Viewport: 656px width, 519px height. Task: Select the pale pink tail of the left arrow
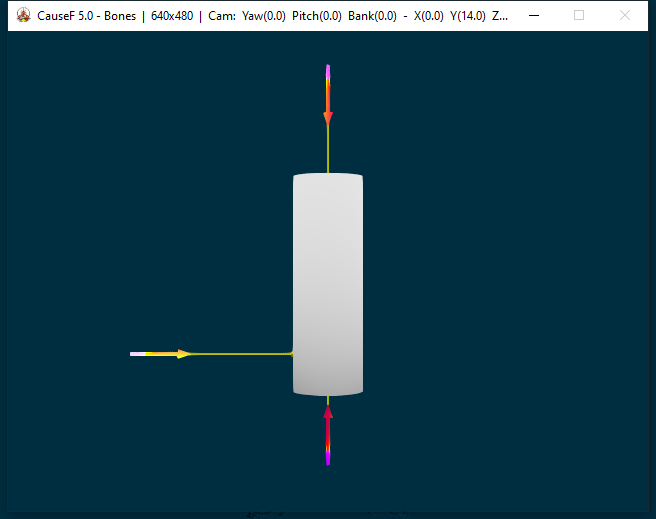click(137, 354)
